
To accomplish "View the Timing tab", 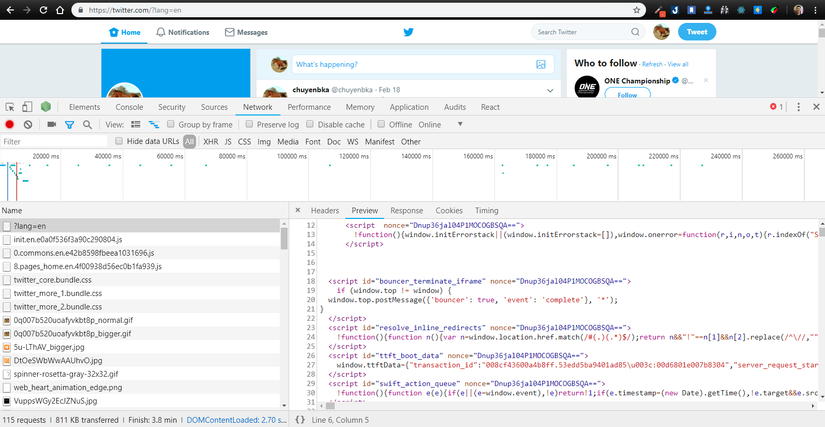I will (x=487, y=210).
